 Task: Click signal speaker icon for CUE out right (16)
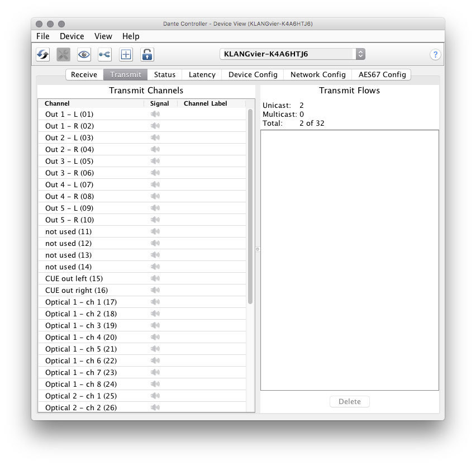[155, 290]
